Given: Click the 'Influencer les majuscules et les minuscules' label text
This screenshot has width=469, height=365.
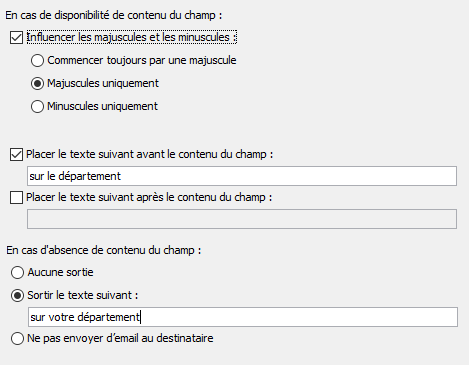Looking at the screenshot, I should [132, 37].
